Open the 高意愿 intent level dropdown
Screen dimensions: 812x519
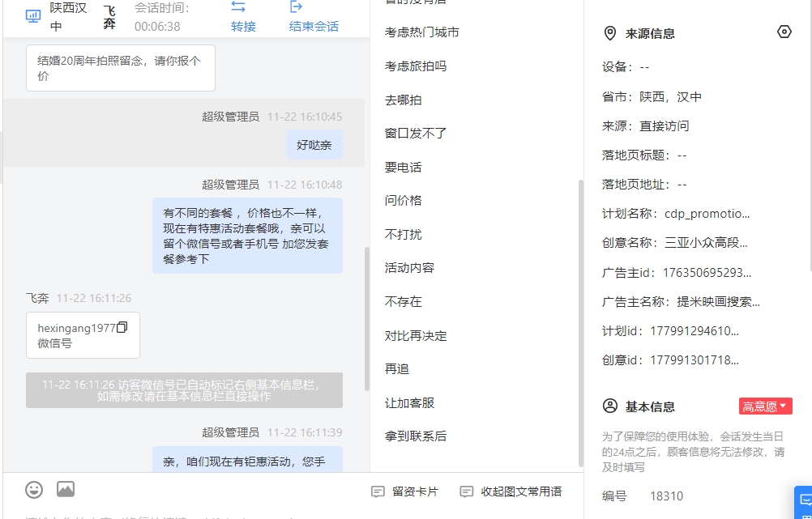coord(765,406)
